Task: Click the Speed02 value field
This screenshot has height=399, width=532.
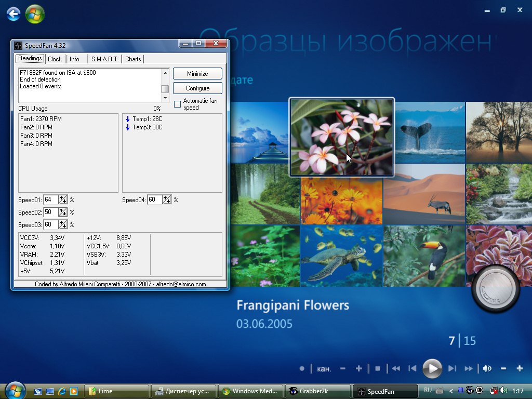Action: click(x=51, y=212)
